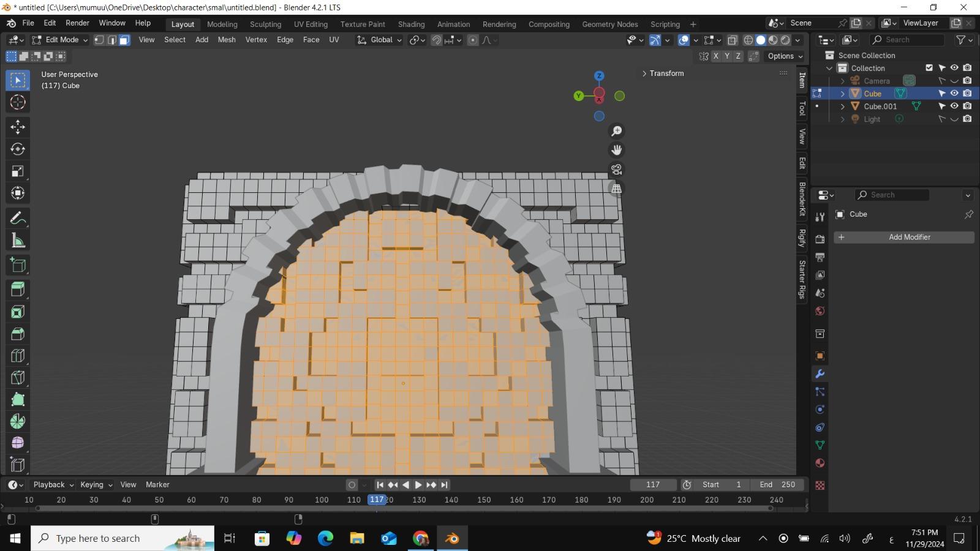Open the Options dropdown
This screenshot has width=980, height=551.
785,56
